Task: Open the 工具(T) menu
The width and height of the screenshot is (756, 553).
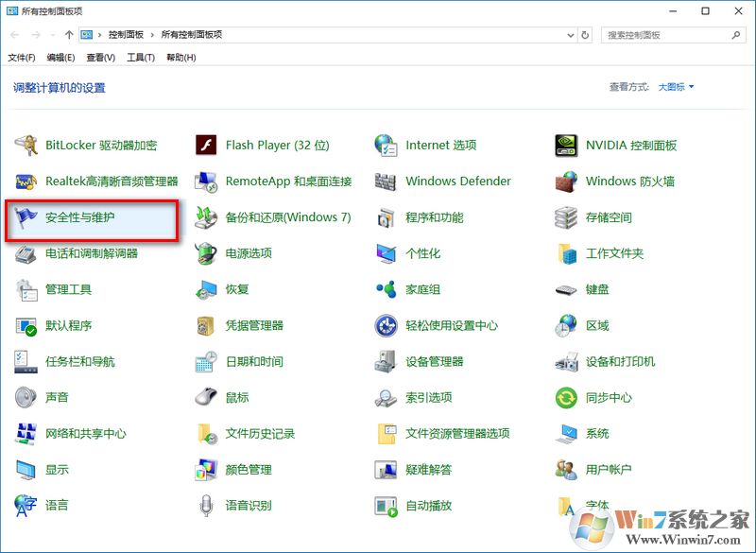Action: coord(138,57)
